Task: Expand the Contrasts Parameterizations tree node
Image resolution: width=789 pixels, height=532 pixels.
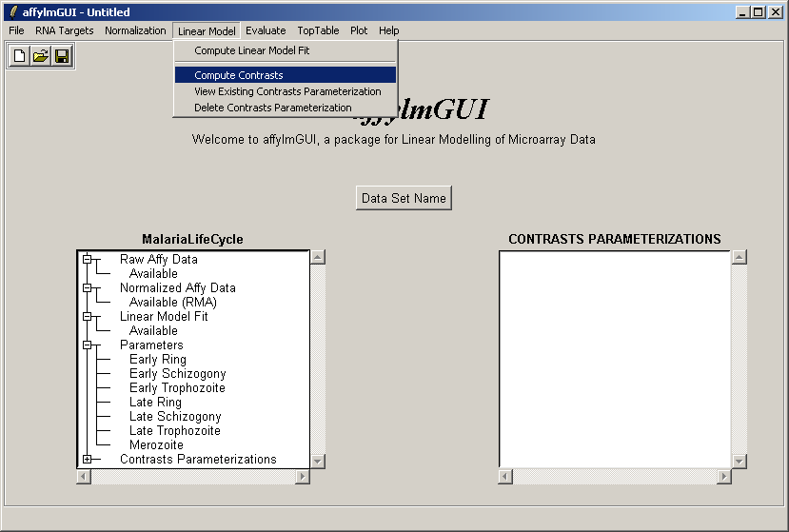Action: [x=88, y=459]
